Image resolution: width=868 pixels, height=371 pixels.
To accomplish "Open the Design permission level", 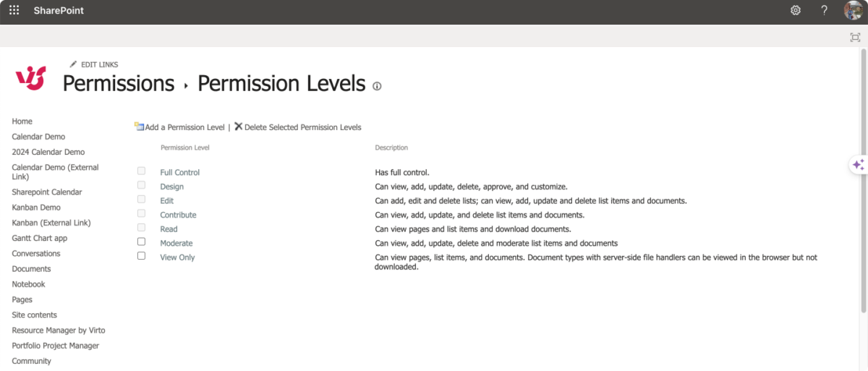I will pyautogui.click(x=172, y=187).
